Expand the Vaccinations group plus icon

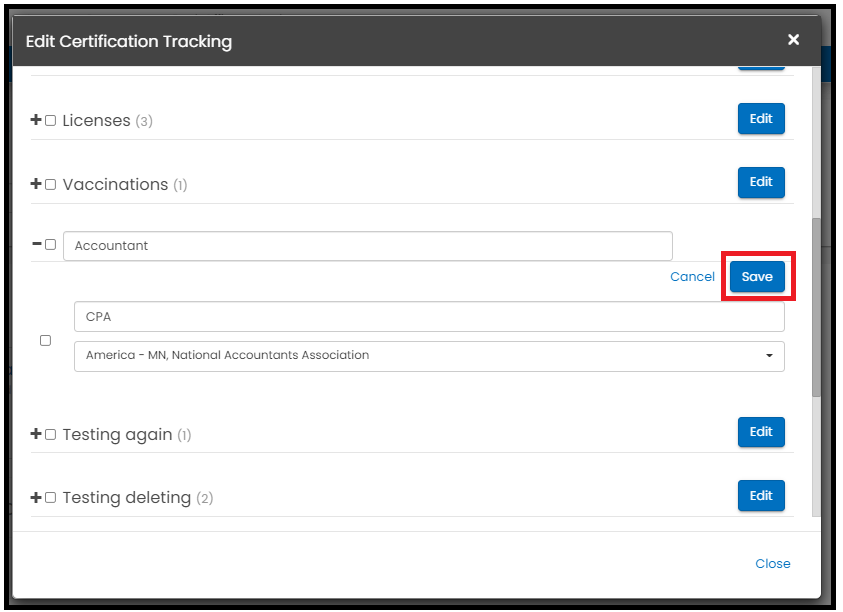(x=36, y=183)
